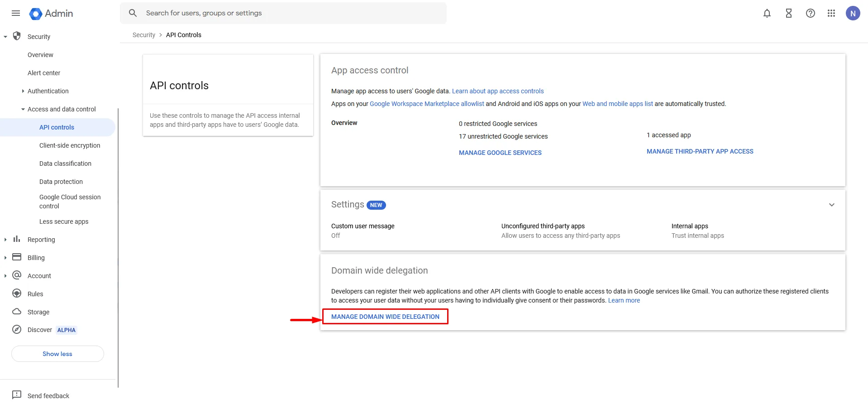
Task: Open Overview in Security menu
Action: click(40, 55)
